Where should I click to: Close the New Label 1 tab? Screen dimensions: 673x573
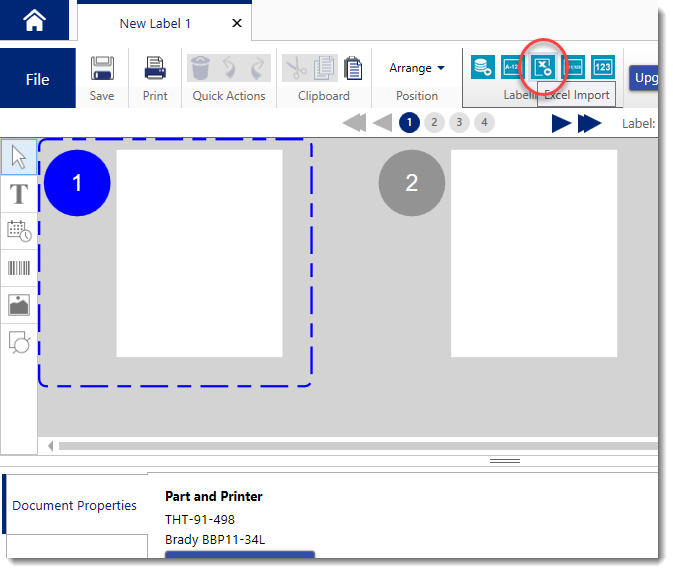pyautogui.click(x=236, y=23)
